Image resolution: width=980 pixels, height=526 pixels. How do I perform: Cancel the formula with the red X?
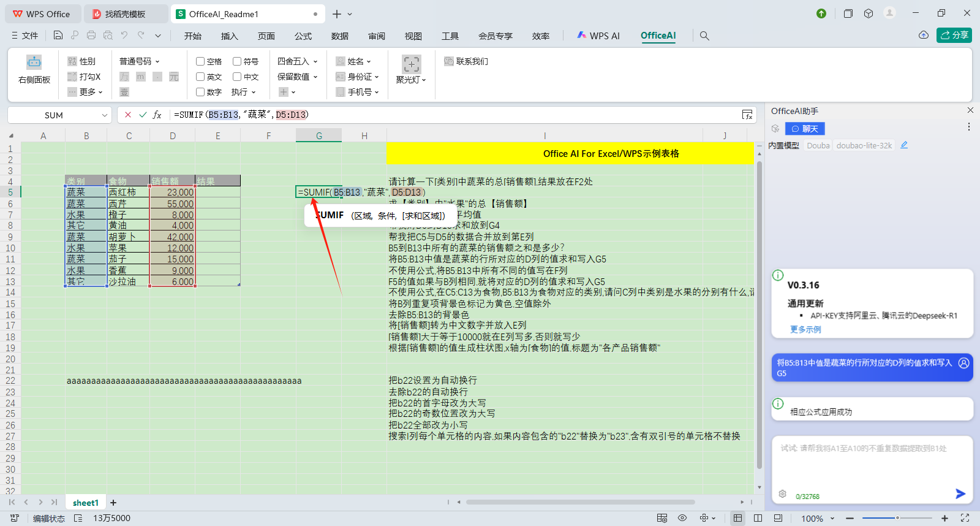pos(128,115)
